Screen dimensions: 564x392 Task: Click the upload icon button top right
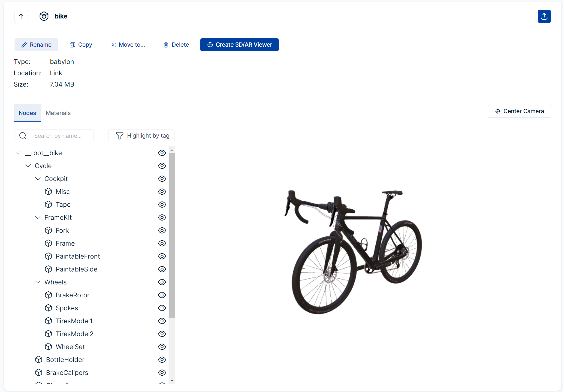click(544, 16)
